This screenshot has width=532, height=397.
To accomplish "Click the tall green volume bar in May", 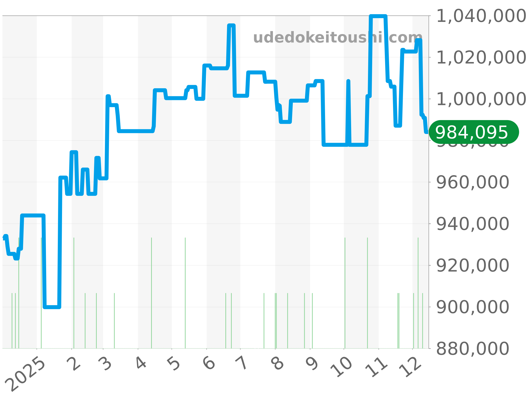I will point(185,293).
